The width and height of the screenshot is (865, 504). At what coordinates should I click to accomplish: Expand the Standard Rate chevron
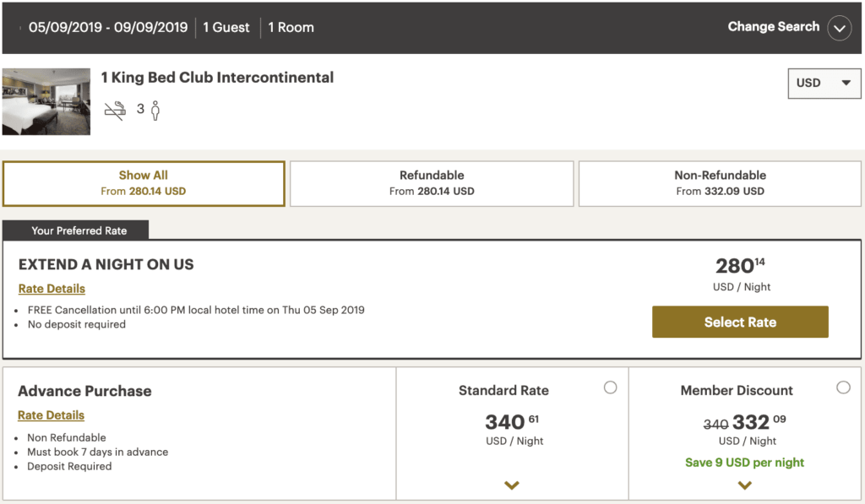pyautogui.click(x=512, y=485)
